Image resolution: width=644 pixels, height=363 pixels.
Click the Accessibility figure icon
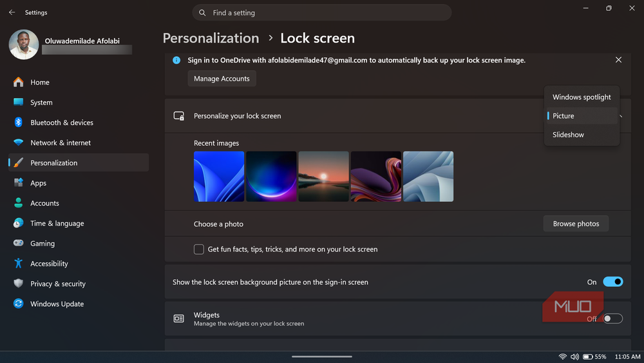(x=18, y=264)
